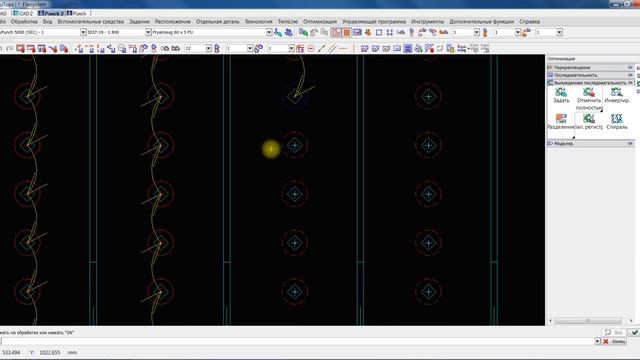Click the mm units label in status bar
640x360 pixels.
click(72, 353)
